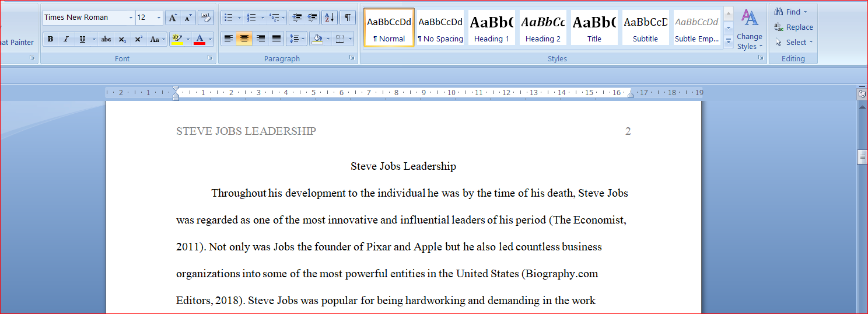The image size is (868, 314).
Task: Expand the underline style dropdown arrow
Action: click(x=93, y=39)
